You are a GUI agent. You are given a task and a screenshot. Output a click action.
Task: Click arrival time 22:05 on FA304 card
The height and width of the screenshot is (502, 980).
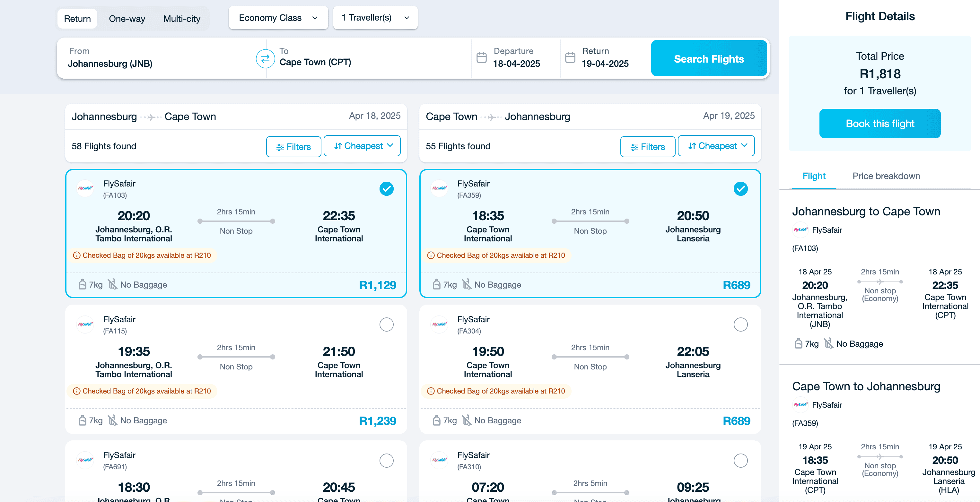click(x=693, y=351)
